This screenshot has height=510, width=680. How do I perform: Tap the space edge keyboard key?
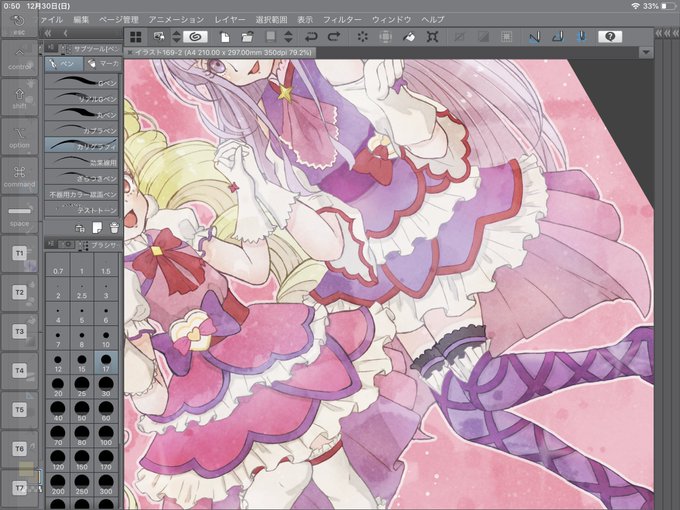tap(19, 215)
